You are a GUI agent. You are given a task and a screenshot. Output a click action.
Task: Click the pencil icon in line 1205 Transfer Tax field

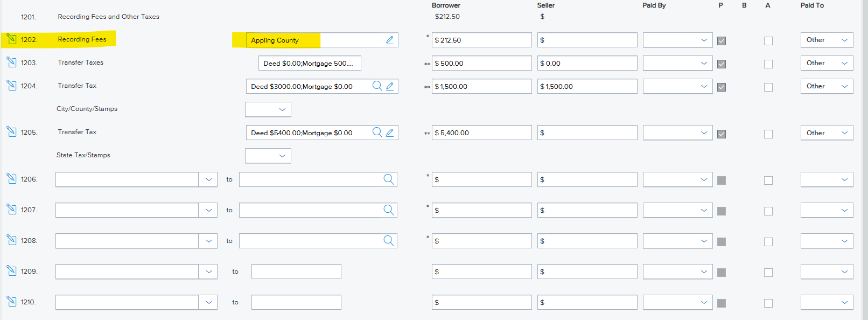tap(390, 133)
